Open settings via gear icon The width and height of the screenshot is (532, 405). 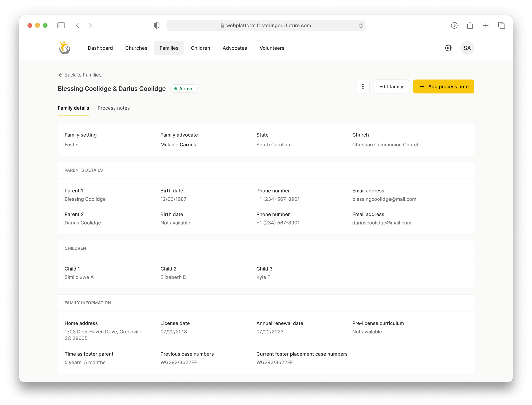448,48
